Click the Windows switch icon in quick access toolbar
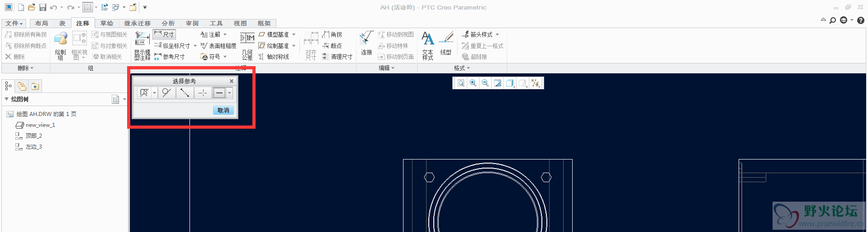868x232 pixels. click(x=116, y=7)
